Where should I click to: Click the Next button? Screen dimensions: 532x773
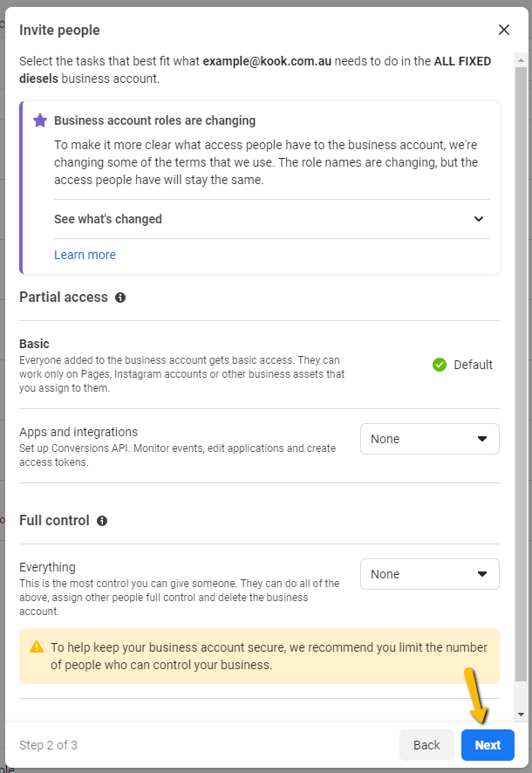pyautogui.click(x=488, y=745)
